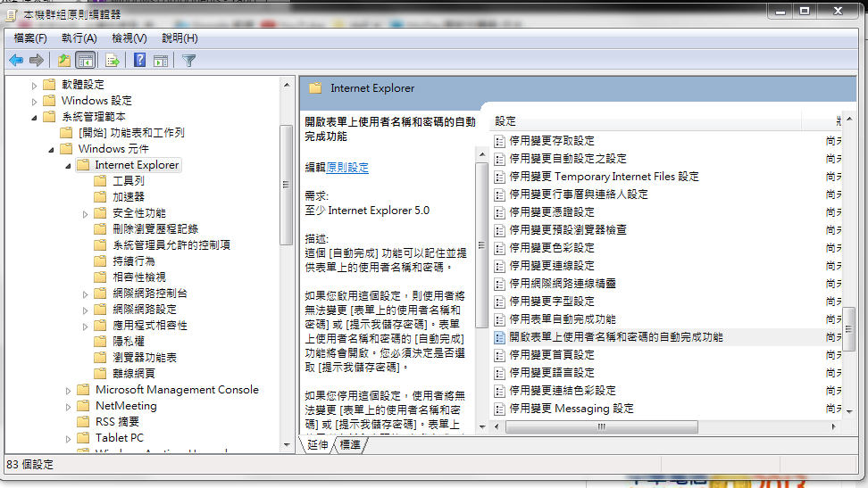This screenshot has width=868, height=488.
Task: Switch to the 延伸 tab
Action: tap(318, 445)
